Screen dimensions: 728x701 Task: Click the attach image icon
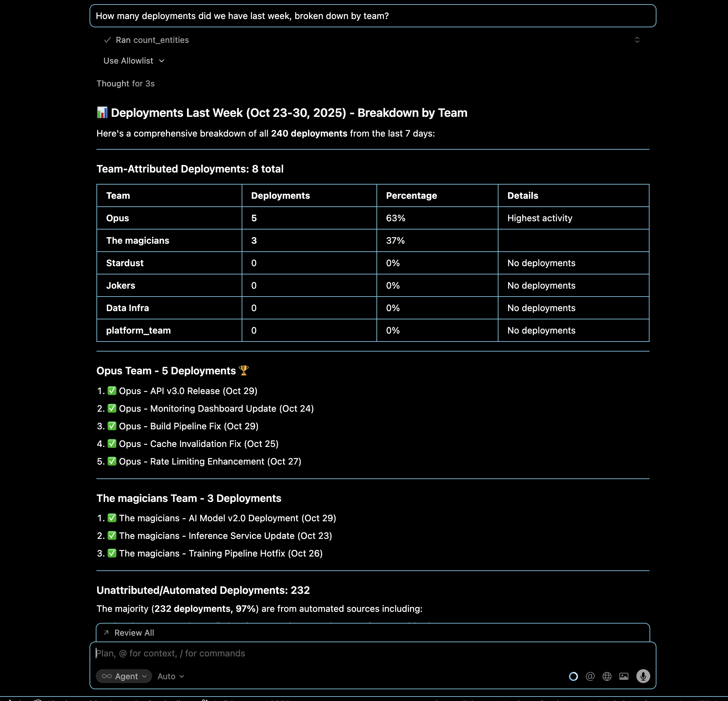click(x=624, y=676)
